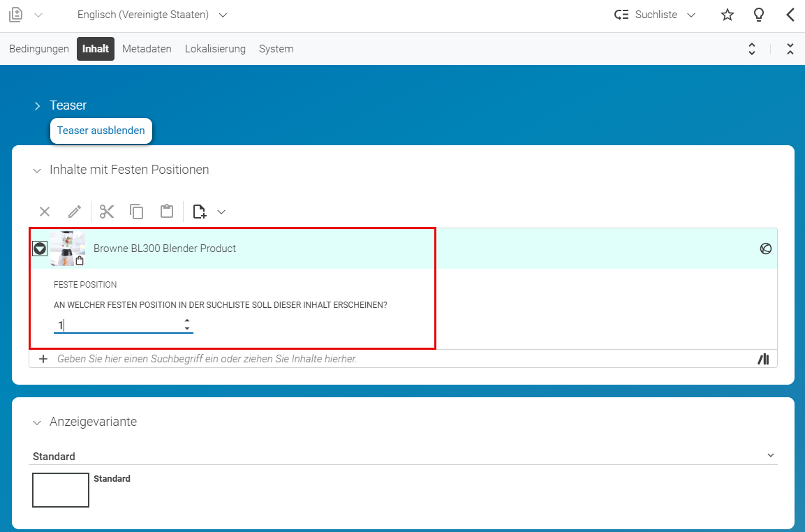Bookmark with the star icon
Image resolution: width=805 pixels, height=532 pixels.
coord(728,15)
